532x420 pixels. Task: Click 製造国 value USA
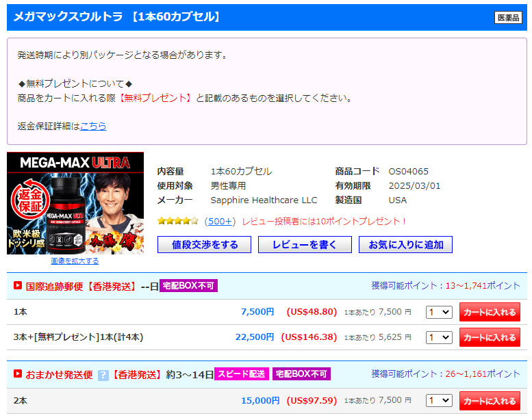[397, 200]
